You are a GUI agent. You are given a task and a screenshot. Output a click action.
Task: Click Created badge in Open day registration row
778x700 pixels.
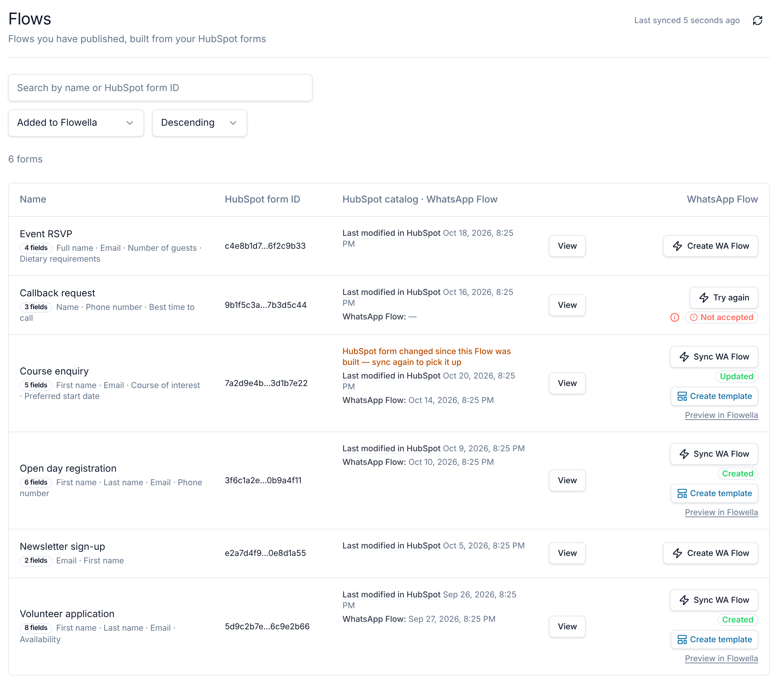[737, 474]
